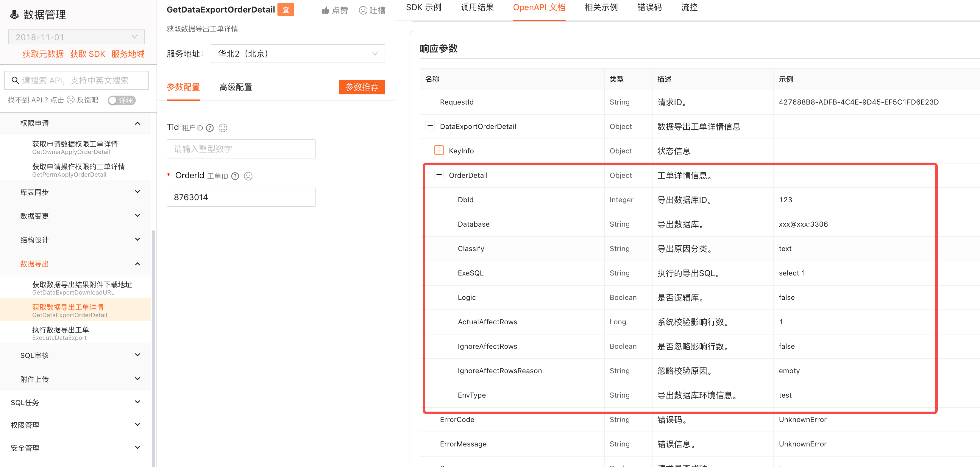Click the feedback face icon next to Tid
This screenshot has height=467, width=980.
[x=223, y=128]
